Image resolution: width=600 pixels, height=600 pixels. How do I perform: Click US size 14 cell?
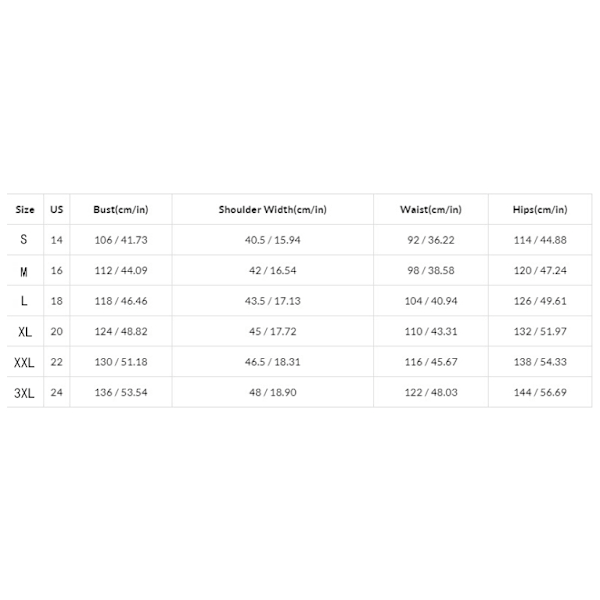point(57,240)
